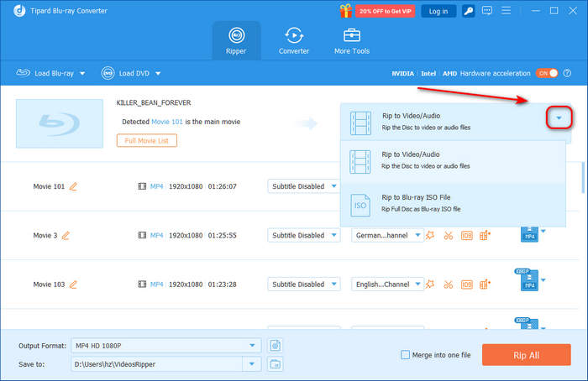The height and width of the screenshot is (381, 588).
Task: Click the Rip All button
Action: 527,355
